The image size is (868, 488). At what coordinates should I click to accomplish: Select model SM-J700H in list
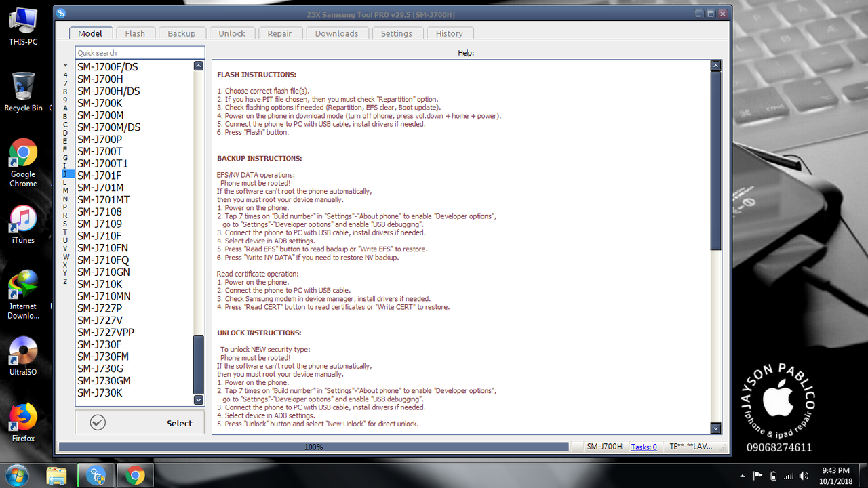click(100, 79)
